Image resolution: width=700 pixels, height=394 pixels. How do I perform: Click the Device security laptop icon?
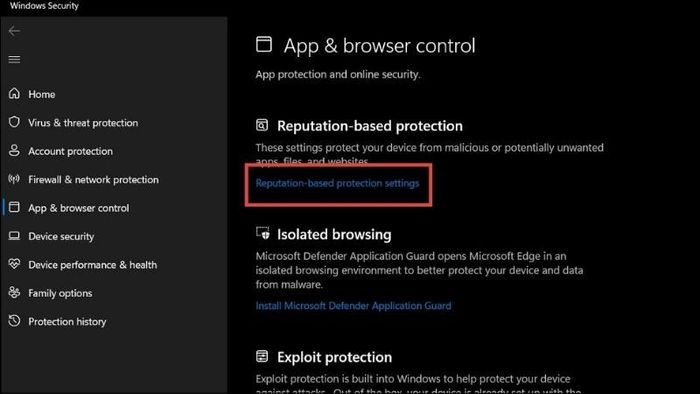[x=14, y=236]
